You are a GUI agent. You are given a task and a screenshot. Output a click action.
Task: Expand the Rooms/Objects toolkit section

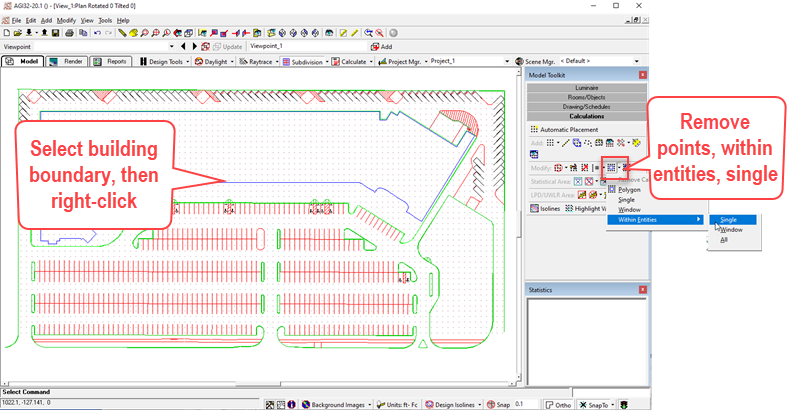click(586, 97)
